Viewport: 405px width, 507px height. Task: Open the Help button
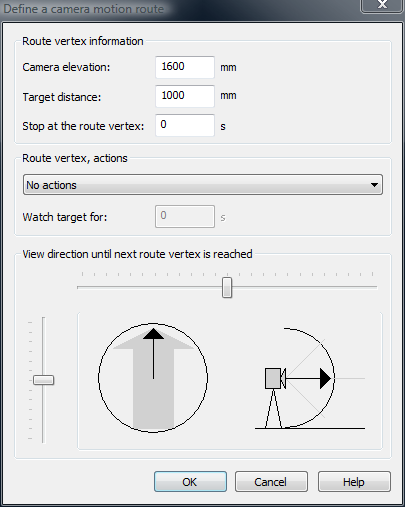pos(354,481)
